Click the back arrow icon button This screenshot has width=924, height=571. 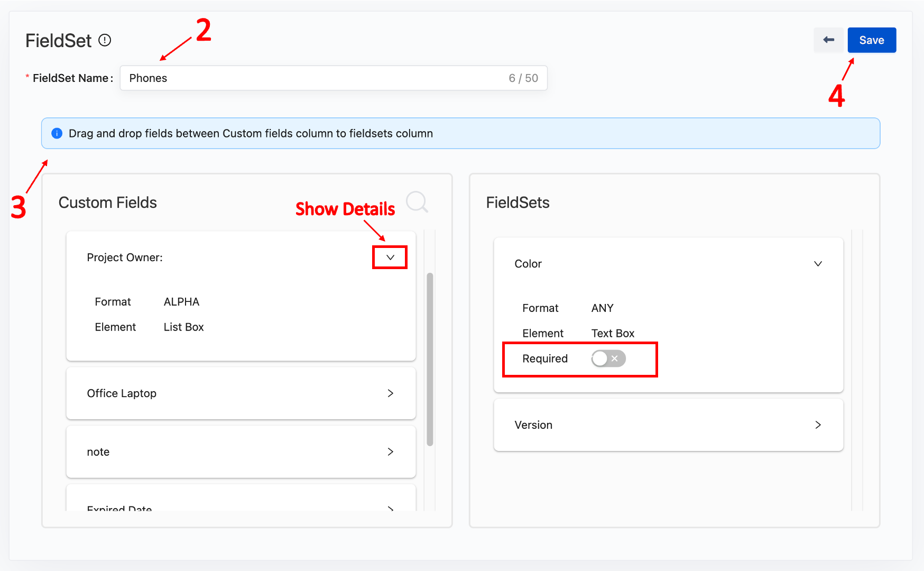click(x=828, y=40)
